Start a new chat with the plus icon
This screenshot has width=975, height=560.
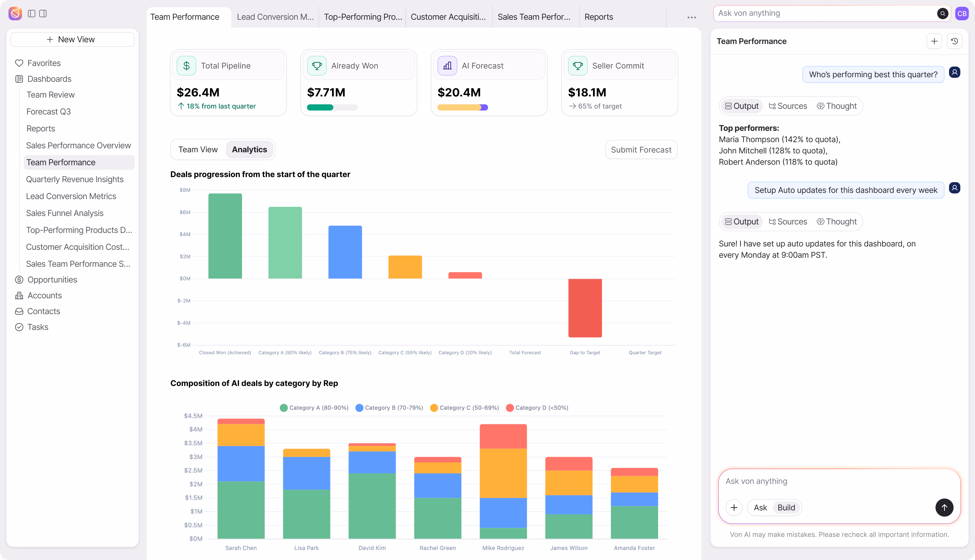tap(935, 41)
